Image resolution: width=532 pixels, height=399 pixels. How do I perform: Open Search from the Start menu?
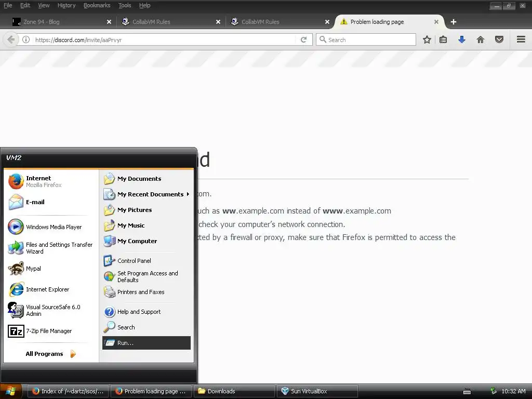(x=146, y=327)
